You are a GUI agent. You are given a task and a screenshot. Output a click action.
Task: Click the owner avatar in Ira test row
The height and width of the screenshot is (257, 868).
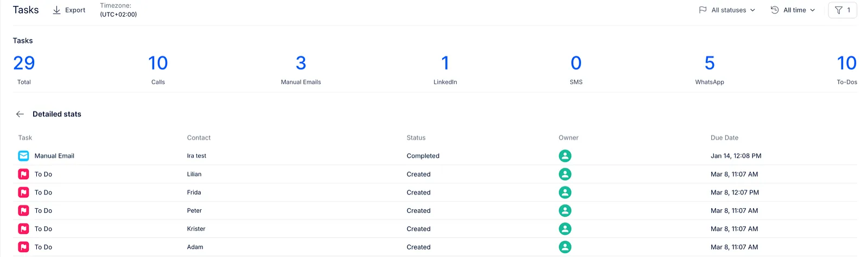tap(565, 156)
